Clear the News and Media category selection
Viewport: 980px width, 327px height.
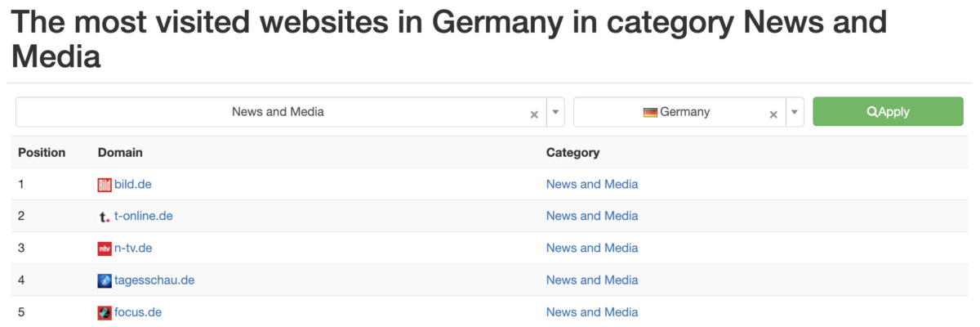tap(534, 114)
